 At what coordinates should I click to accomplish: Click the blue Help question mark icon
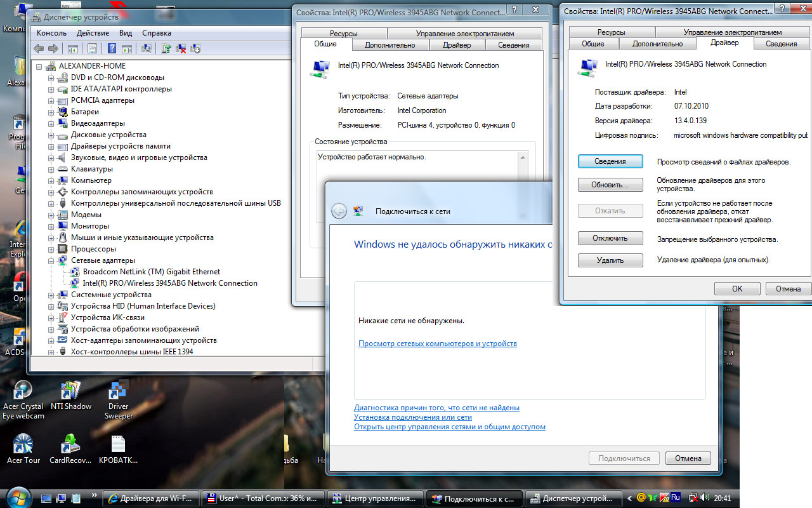coord(112,48)
